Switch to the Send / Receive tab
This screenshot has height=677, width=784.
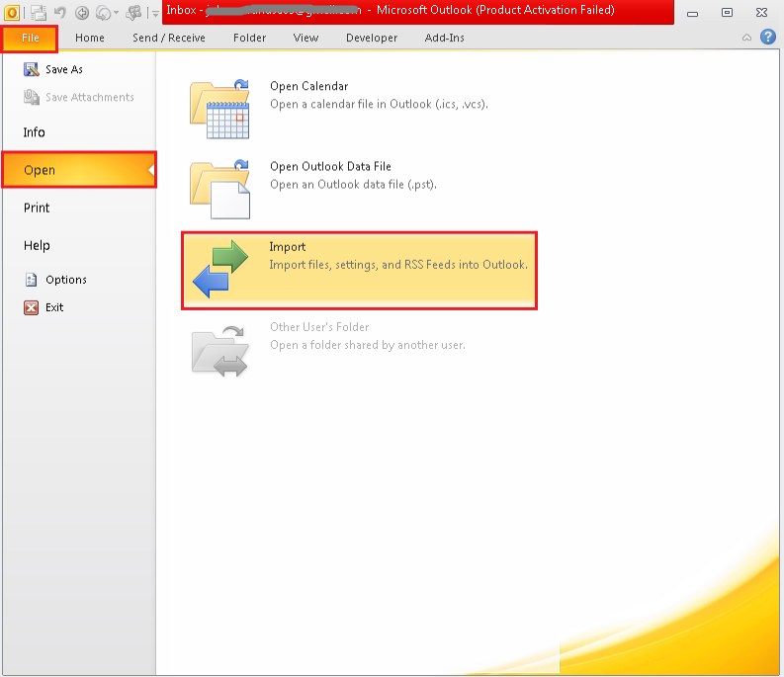tap(168, 38)
